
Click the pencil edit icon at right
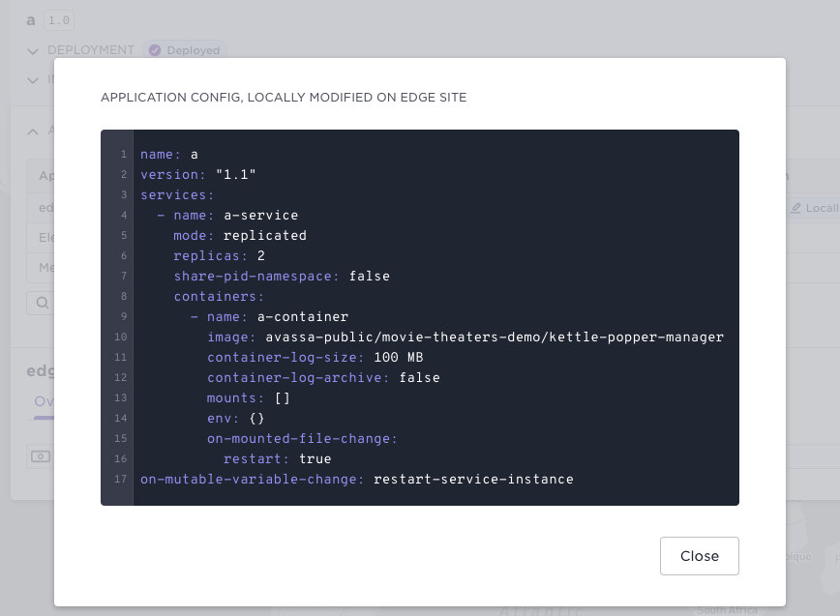[796, 208]
